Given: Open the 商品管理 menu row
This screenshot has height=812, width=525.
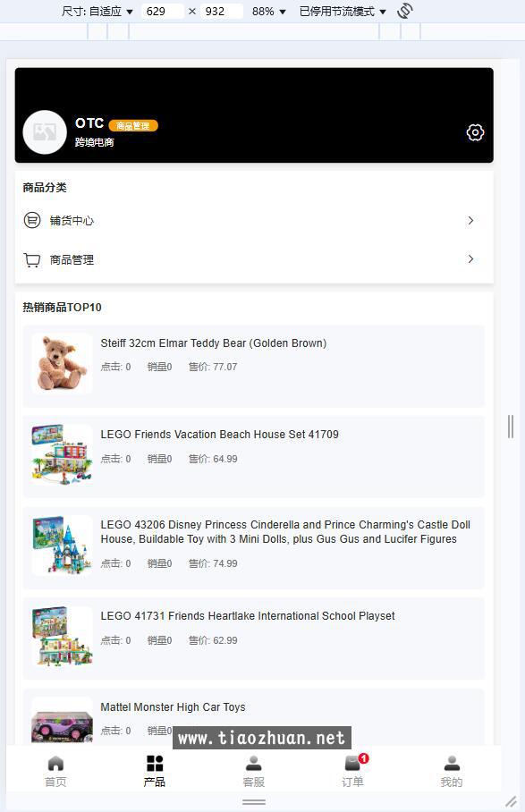Looking at the screenshot, I should pos(254,259).
